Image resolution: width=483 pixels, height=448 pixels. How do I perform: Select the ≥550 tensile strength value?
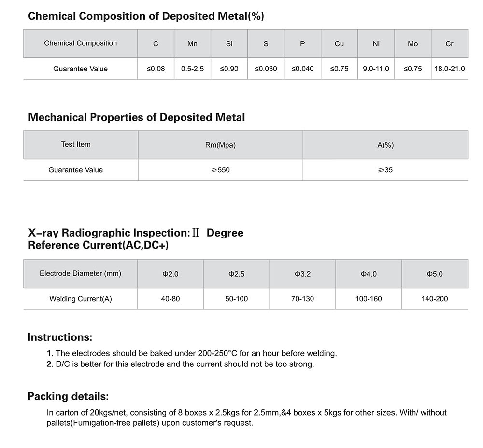click(x=221, y=170)
